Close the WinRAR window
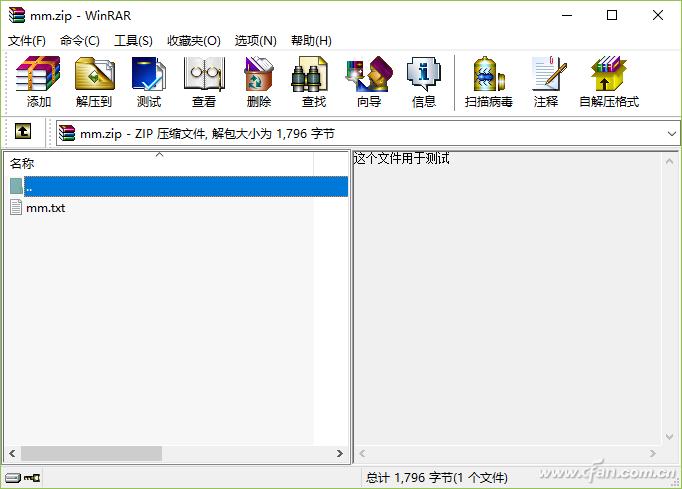Viewport: 682px width, 489px height. 658,15
